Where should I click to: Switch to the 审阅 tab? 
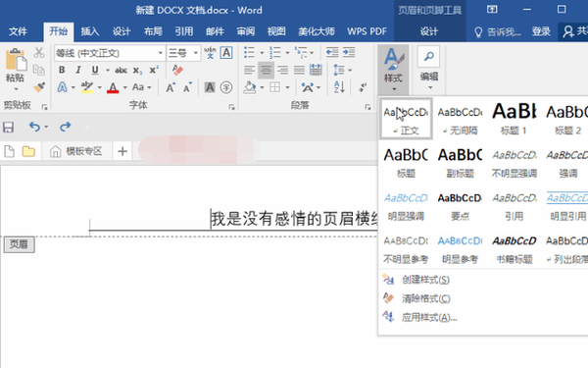click(246, 31)
